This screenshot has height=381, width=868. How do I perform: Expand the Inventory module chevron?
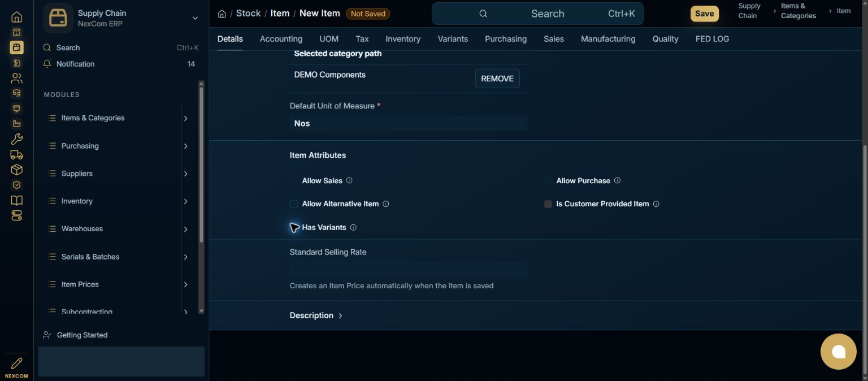pyautogui.click(x=185, y=201)
